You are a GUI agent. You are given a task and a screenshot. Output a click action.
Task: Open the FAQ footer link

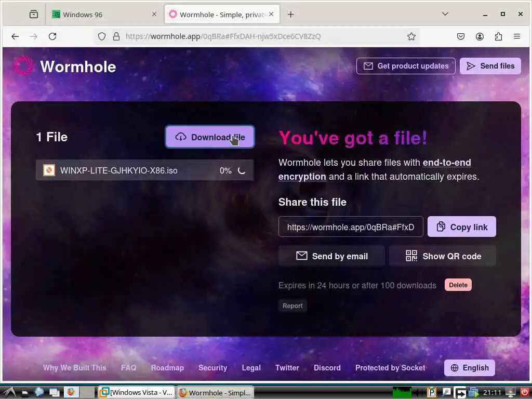pos(129,368)
